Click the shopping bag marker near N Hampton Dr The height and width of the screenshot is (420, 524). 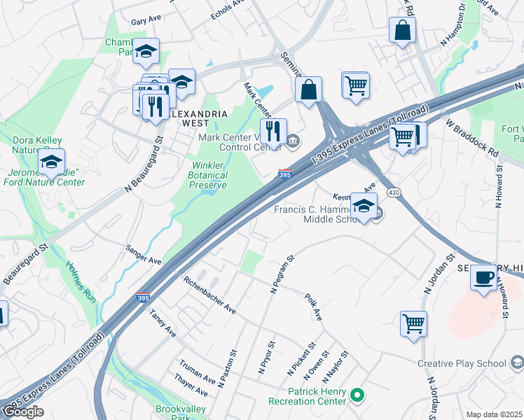[402, 31]
